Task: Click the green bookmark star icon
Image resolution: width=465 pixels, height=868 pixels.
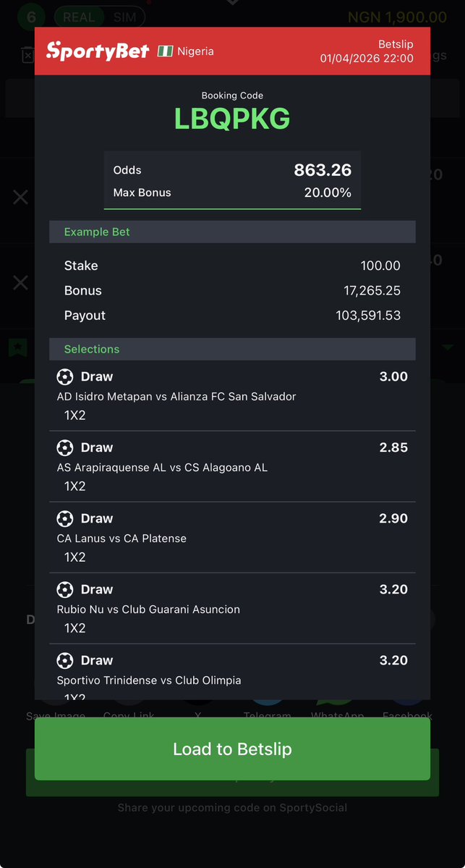Action: (x=17, y=347)
